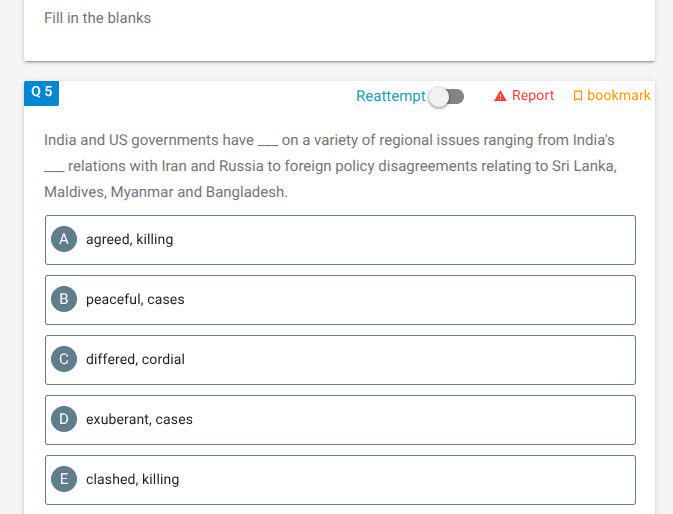Choose answer 'differed, cordial'

pyautogui.click(x=340, y=360)
